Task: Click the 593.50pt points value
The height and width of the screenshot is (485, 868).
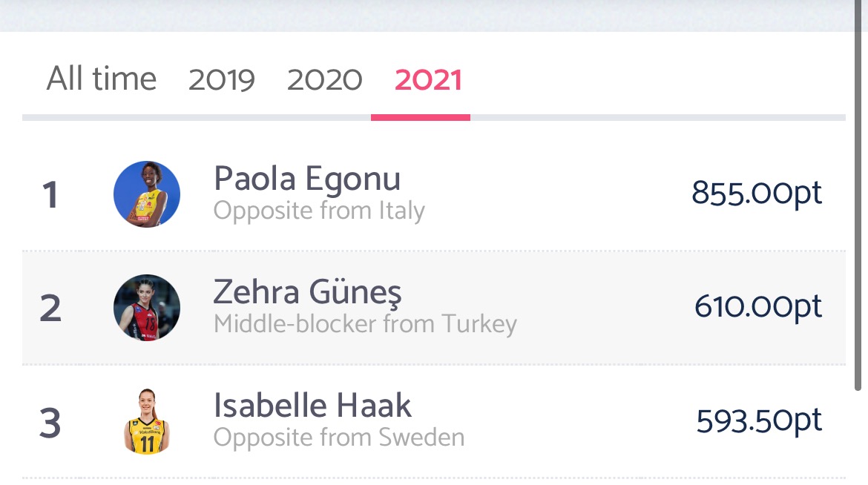Action: pos(759,421)
